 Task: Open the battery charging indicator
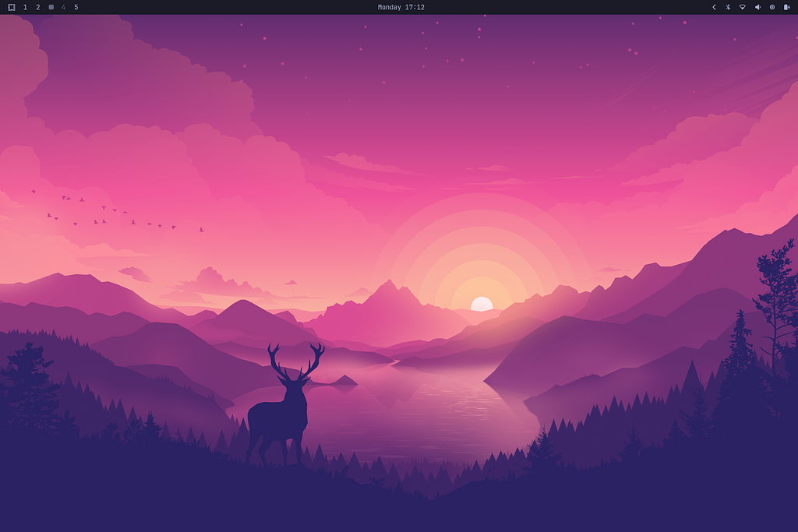[x=786, y=7]
